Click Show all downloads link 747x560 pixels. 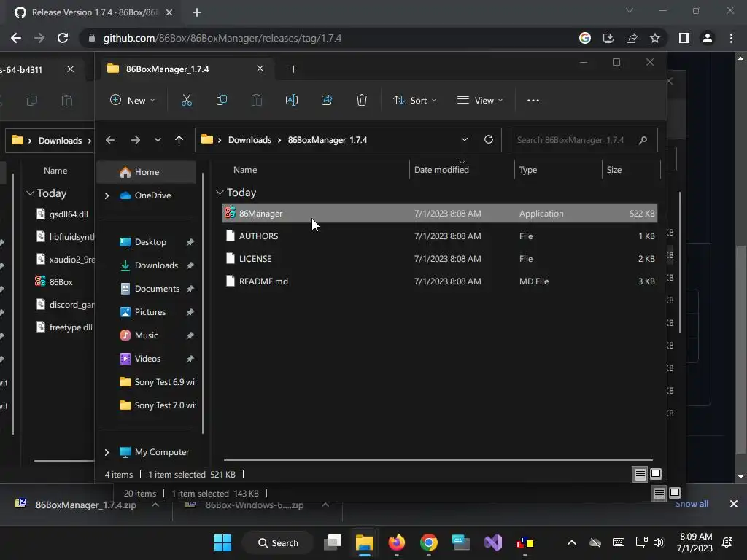[692, 504]
